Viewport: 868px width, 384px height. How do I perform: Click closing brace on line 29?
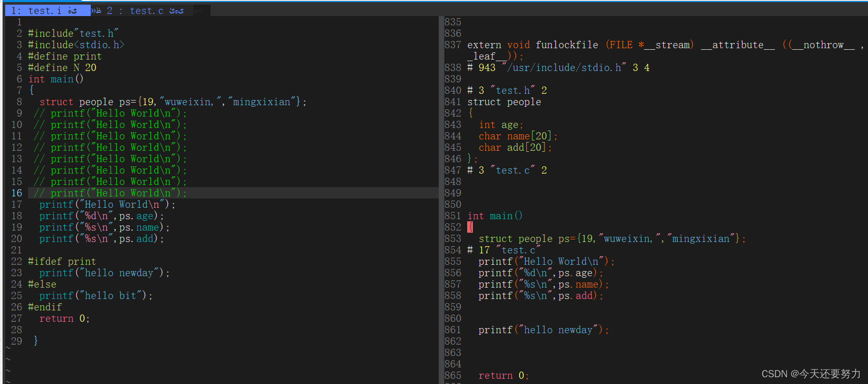(36, 341)
